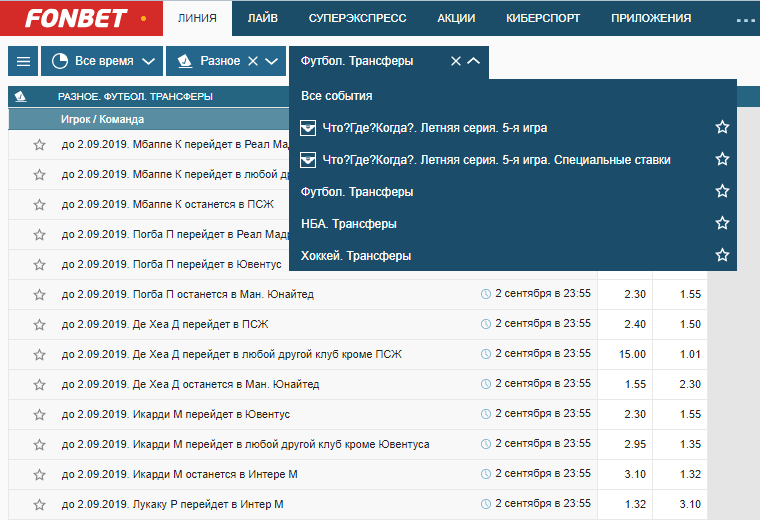Favorite Хоккей. Трансферы with the star
Viewport: 760px width, 520px height.
pyautogui.click(x=722, y=255)
